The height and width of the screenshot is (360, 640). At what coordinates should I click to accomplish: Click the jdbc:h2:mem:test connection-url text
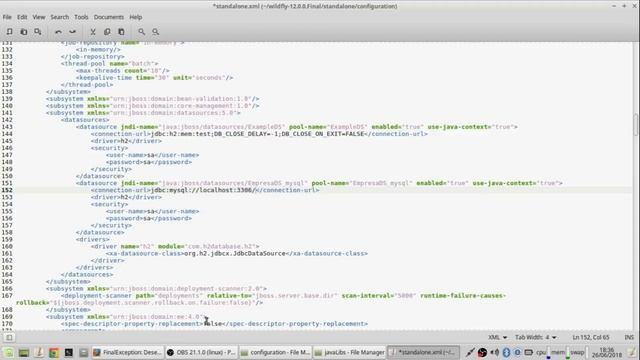pyautogui.click(x=258, y=134)
